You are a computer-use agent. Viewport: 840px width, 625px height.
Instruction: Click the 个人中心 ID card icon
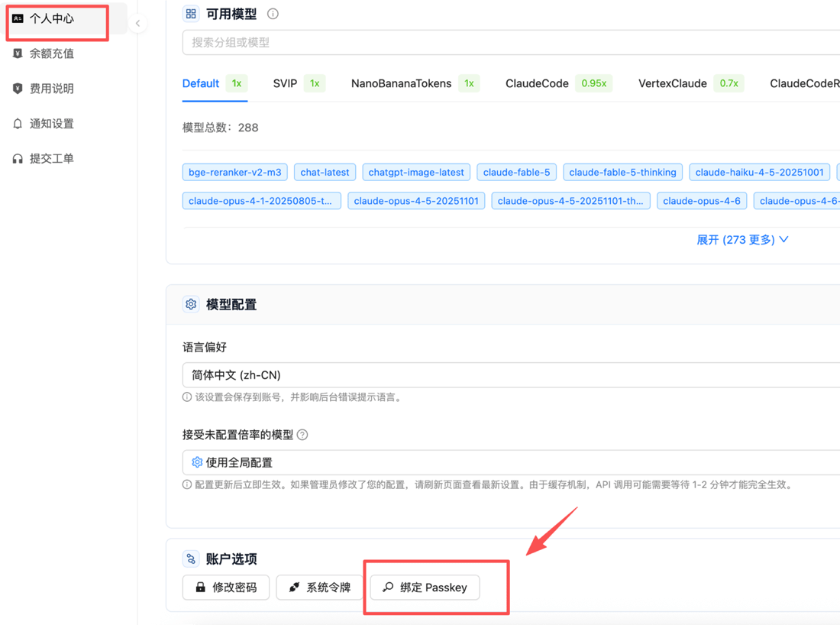point(18,19)
